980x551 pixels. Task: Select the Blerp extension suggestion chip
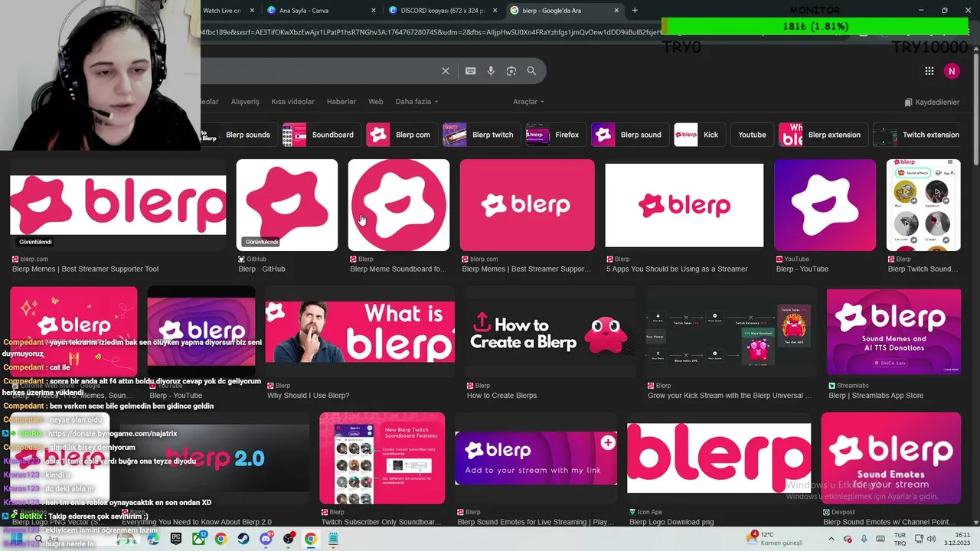(x=823, y=135)
